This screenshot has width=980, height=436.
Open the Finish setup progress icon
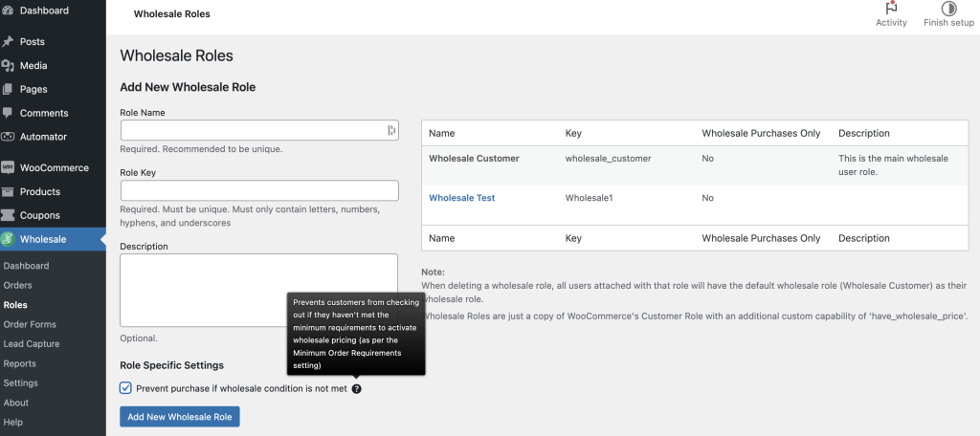pos(948,9)
